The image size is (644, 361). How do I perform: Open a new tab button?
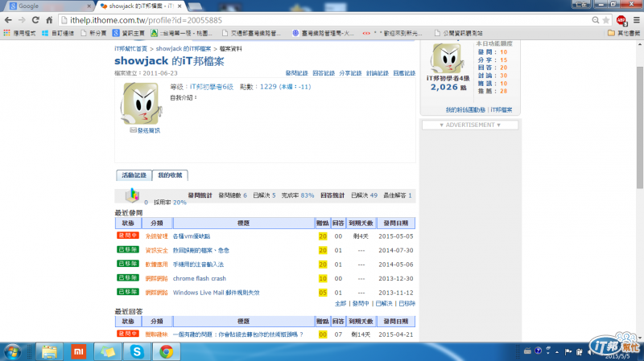point(195,6)
